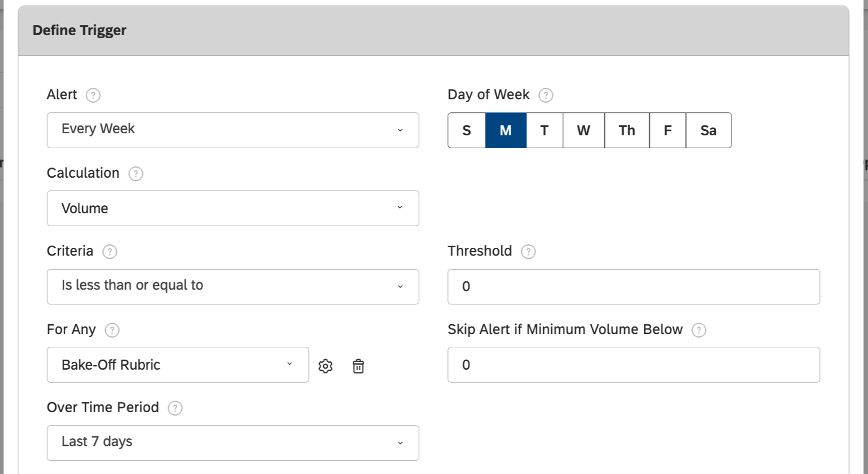Show help info for Criteria

pyautogui.click(x=109, y=251)
